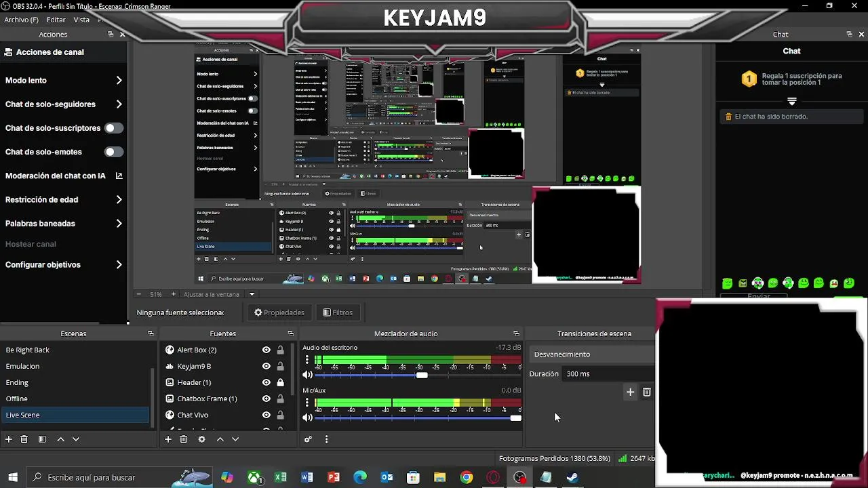Click the Filtros button

point(338,312)
